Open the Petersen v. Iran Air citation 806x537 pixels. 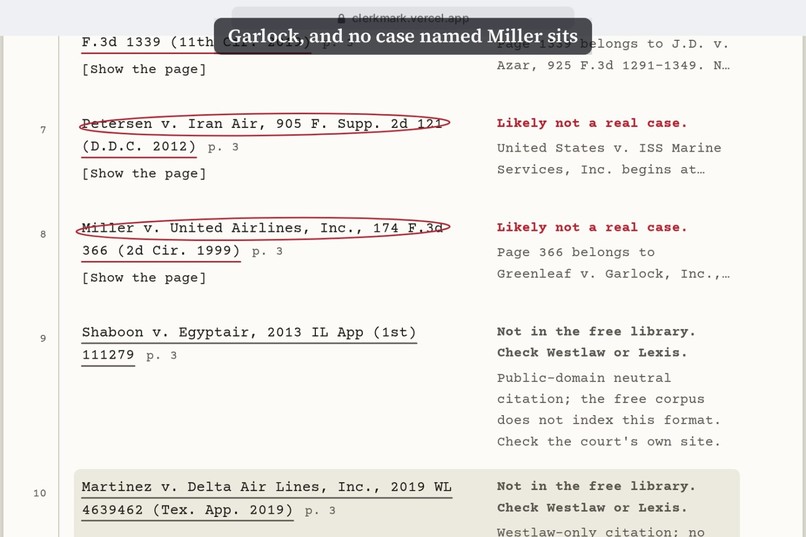tap(262, 135)
